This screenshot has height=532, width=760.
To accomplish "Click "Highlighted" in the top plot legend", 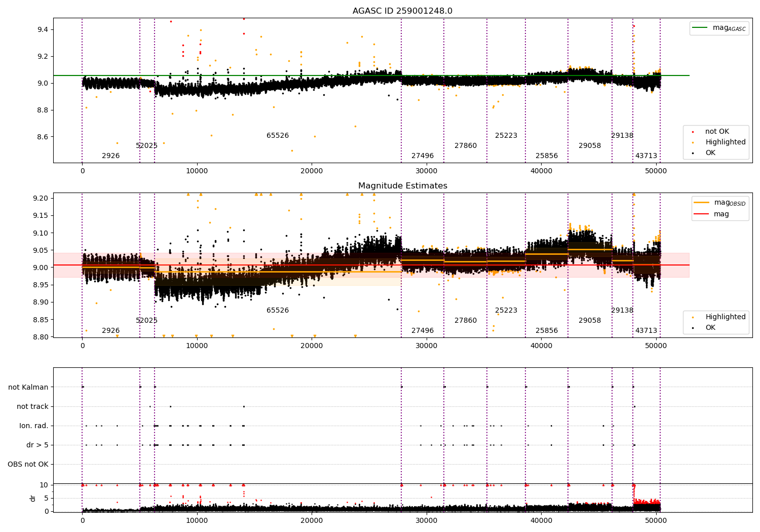I will point(726,142).
